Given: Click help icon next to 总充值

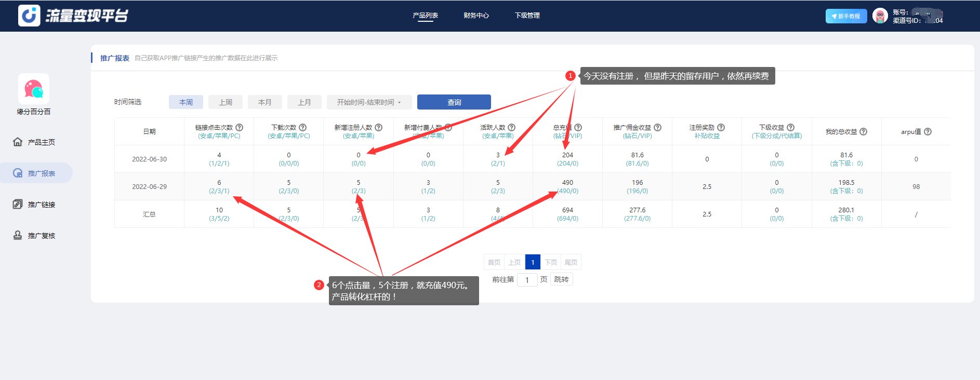Looking at the screenshot, I should [x=578, y=127].
